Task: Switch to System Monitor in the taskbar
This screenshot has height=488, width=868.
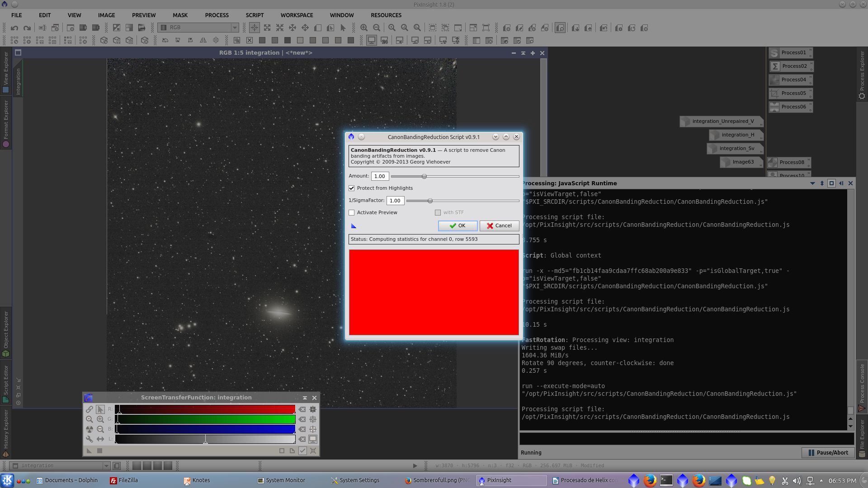Action: point(281,481)
